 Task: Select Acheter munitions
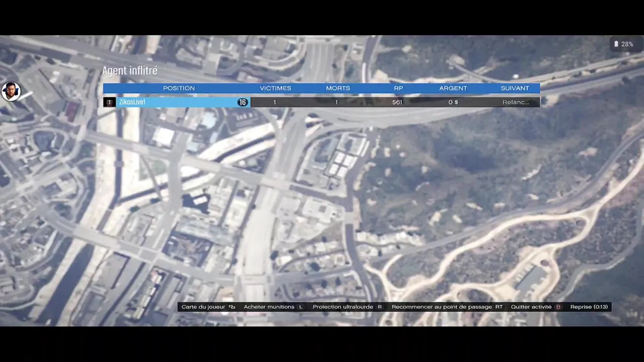[269, 307]
